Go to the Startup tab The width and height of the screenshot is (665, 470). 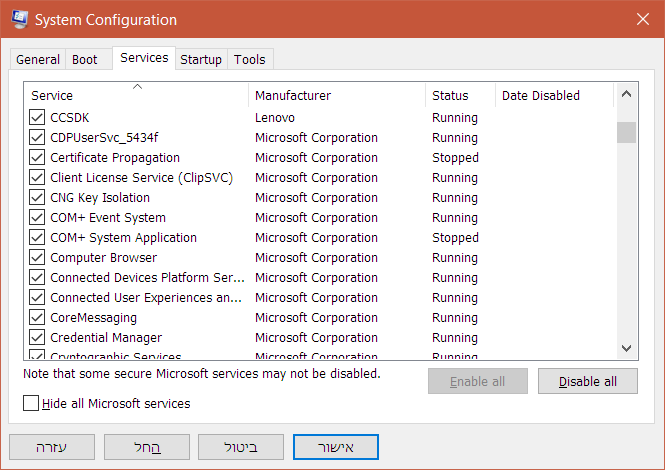coord(201,59)
